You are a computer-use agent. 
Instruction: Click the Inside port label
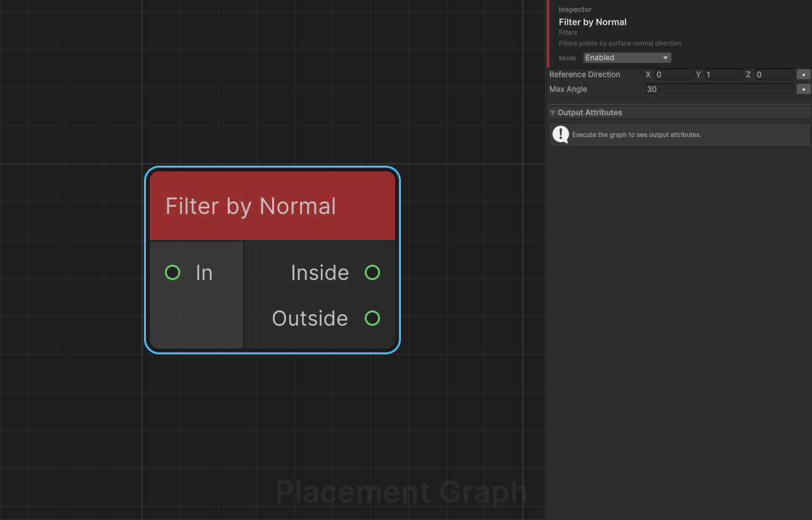click(x=320, y=272)
